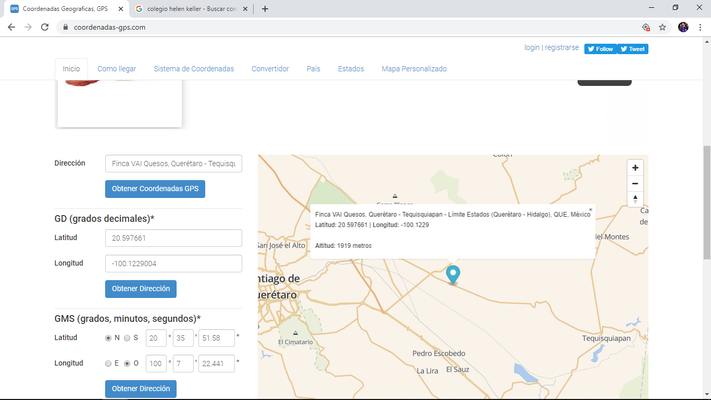Bookmark this page with the star icon

click(x=662, y=27)
